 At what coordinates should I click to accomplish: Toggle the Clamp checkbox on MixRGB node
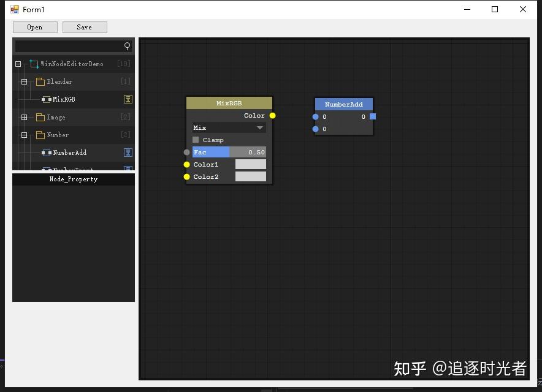click(194, 140)
